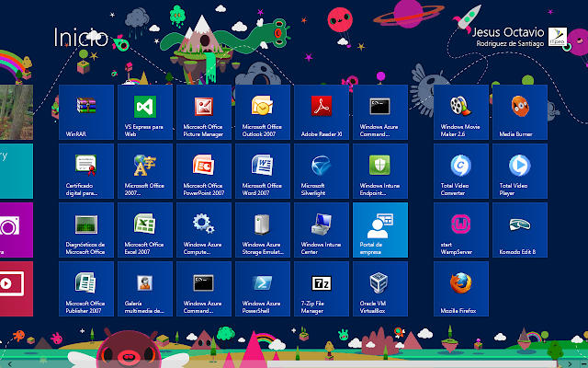The height and width of the screenshot is (368, 588).
Task: Open Mozilla Firefox tile
Action: click(x=461, y=289)
